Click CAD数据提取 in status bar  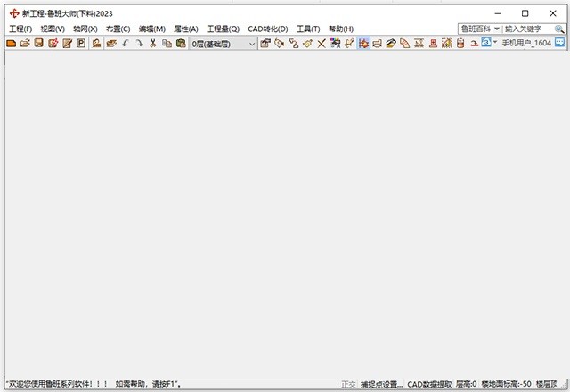click(x=429, y=385)
